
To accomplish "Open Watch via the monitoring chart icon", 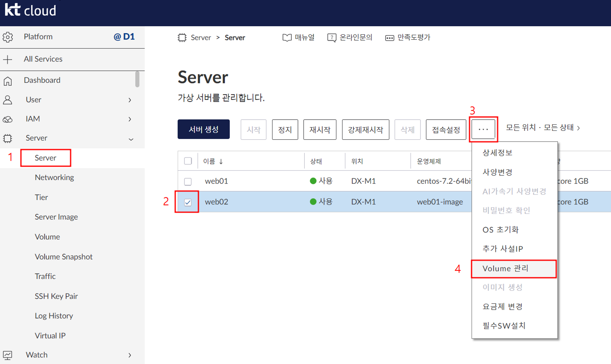I will pos(8,355).
